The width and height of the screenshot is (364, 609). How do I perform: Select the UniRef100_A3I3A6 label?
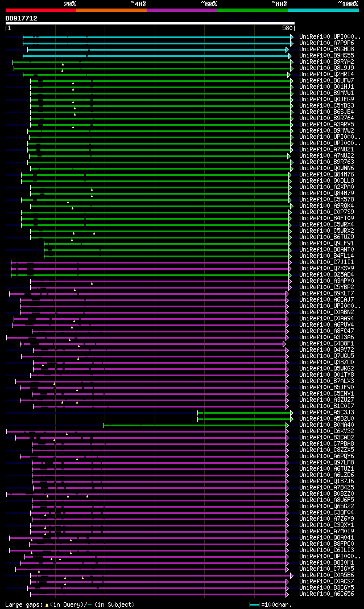(x=326, y=338)
